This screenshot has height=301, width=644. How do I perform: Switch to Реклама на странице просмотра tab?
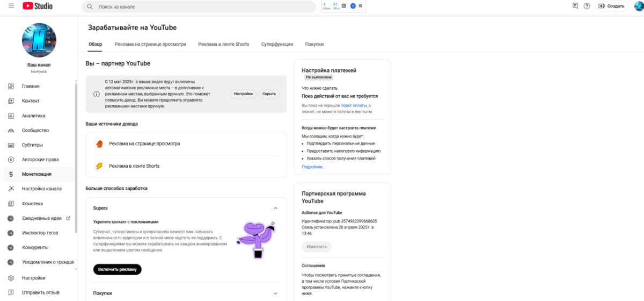point(150,44)
